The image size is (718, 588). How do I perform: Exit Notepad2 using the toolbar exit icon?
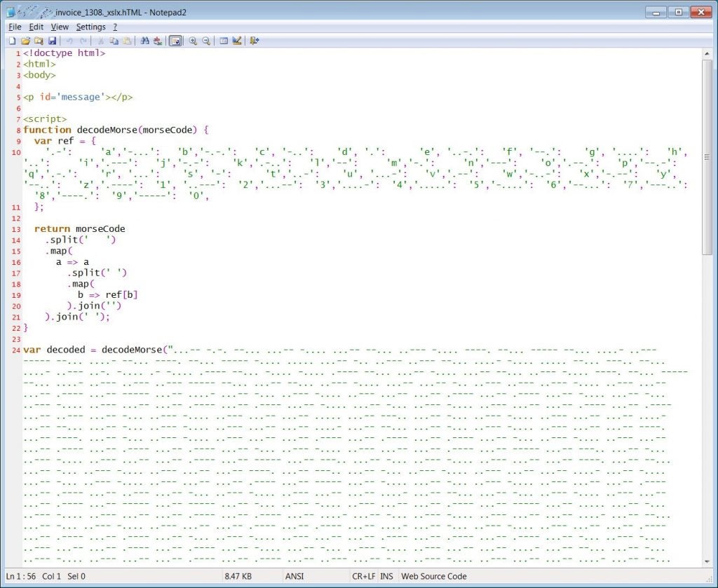pos(254,41)
